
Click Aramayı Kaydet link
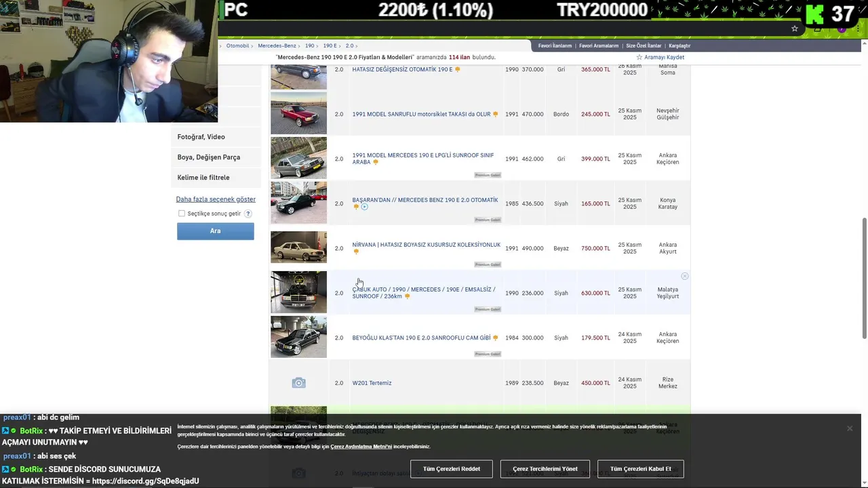click(x=664, y=58)
